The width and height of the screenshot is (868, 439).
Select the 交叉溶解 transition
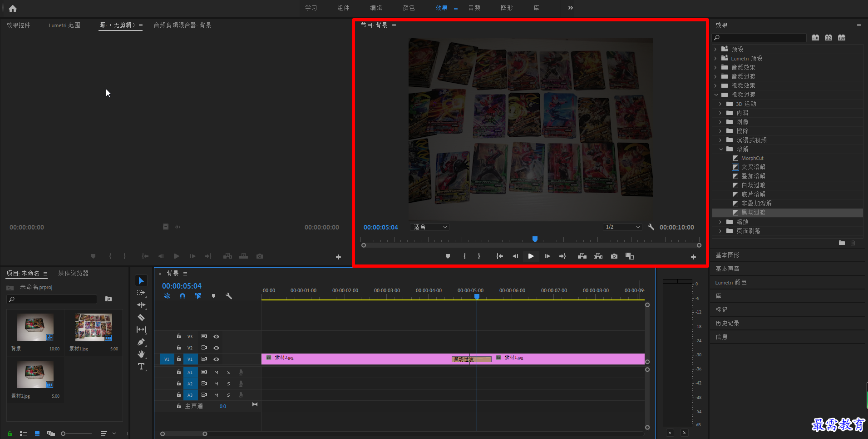click(753, 167)
